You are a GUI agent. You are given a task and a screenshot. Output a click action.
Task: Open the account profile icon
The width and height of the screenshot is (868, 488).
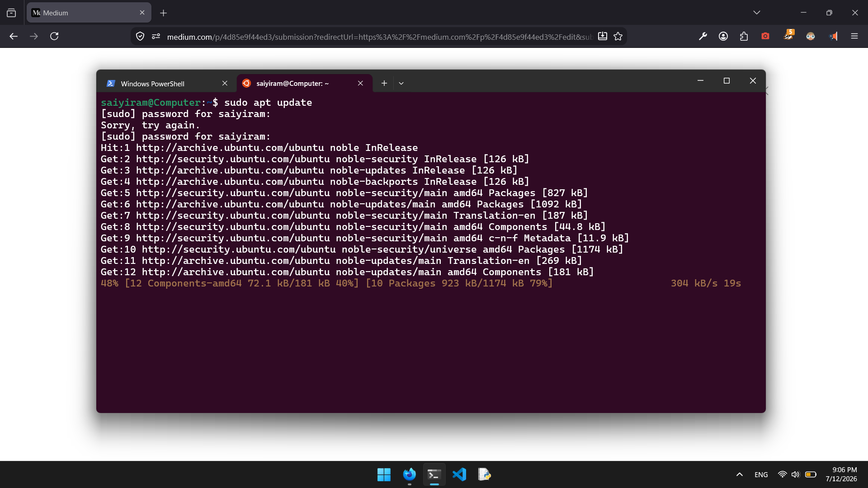[x=723, y=36]
